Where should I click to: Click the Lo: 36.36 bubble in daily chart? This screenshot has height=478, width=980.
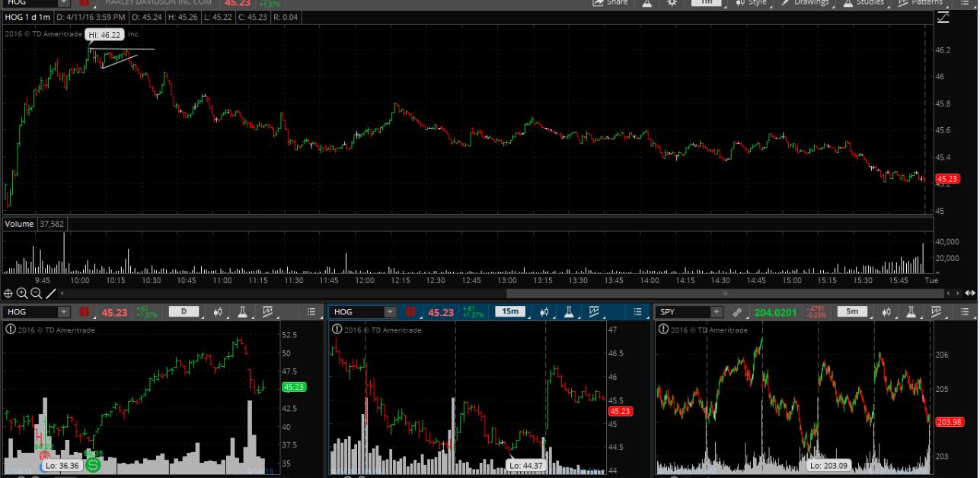(x=62, y=465)
